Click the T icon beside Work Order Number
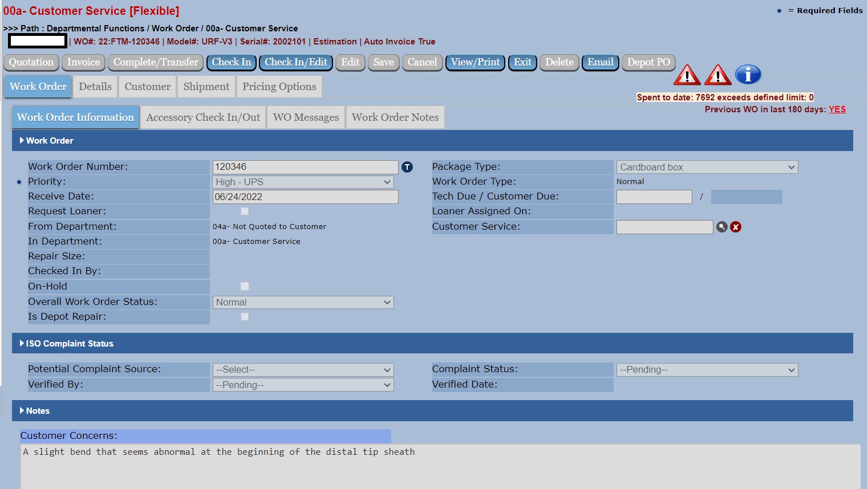Image resolution: width=868 pixels, height=489 pixels. 407,167
